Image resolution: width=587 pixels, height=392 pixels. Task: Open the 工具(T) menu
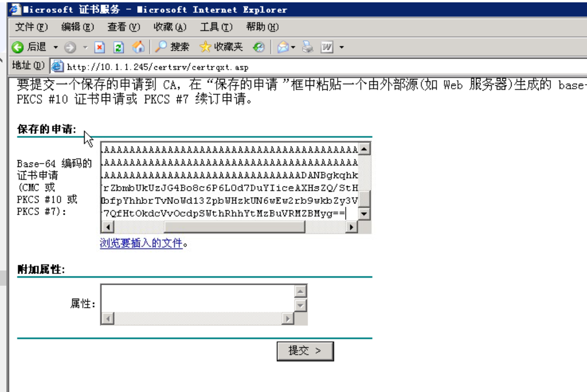coord(216,27)
